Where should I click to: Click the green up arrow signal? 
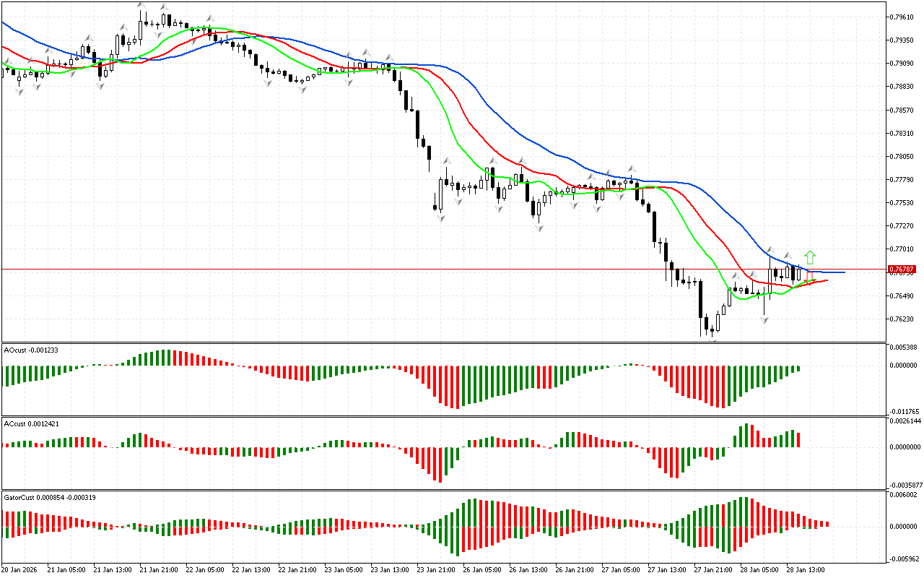pyautogui.click(x=810, y=256)
